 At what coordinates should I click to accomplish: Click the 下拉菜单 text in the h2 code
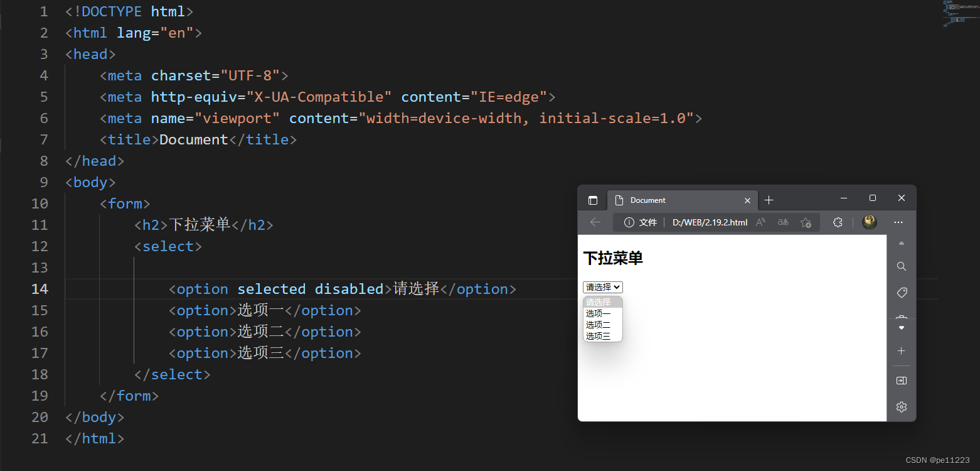tap(200, 225)
